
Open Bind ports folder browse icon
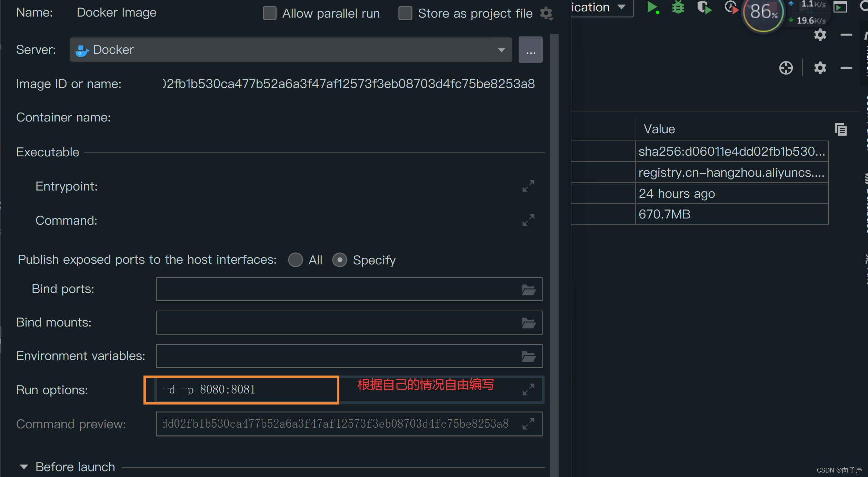point(528,290)
